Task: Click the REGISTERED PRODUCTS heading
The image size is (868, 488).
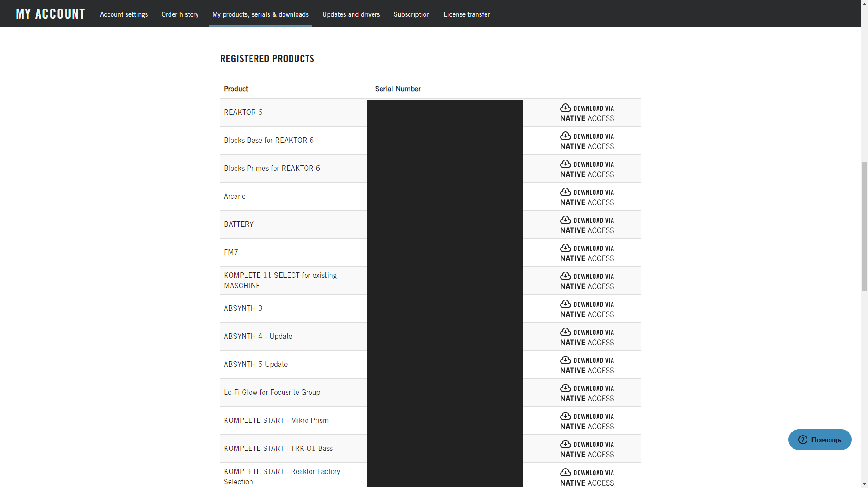Action: click(267, 59)
